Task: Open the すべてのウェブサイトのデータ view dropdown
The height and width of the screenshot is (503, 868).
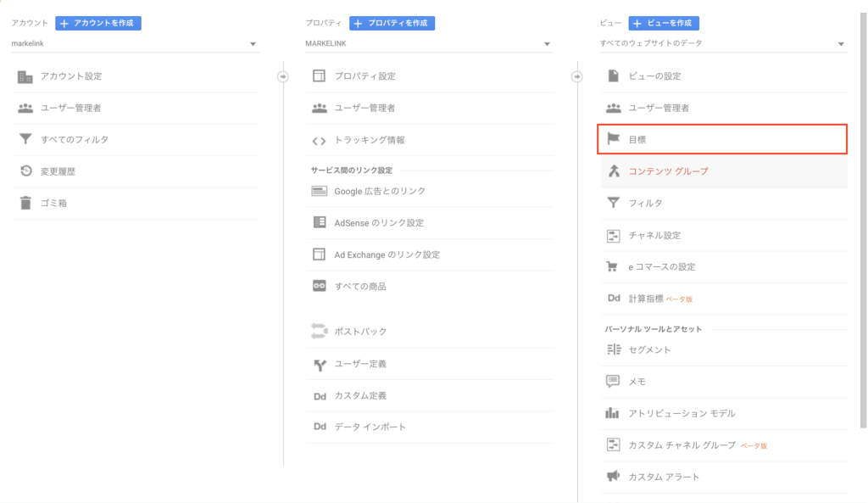Action: coord(723,44)
